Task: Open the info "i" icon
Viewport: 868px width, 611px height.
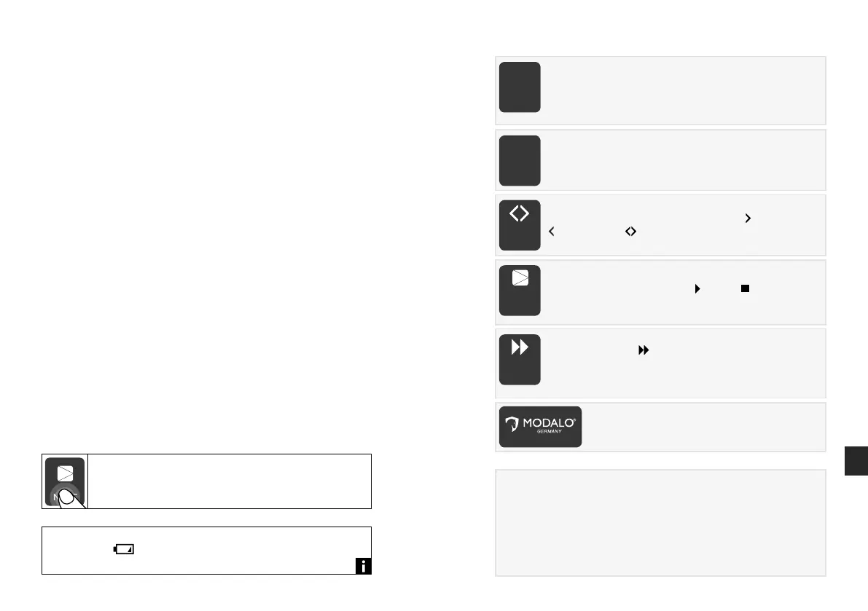Action: tap(364, 566)
